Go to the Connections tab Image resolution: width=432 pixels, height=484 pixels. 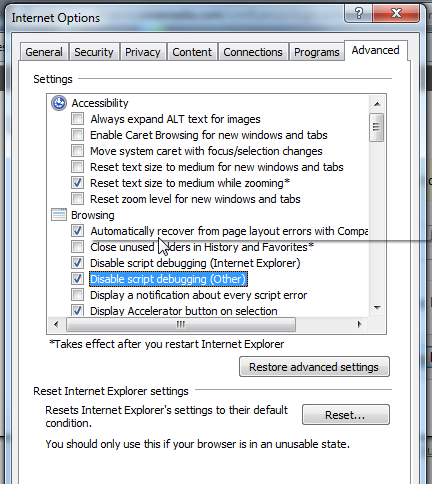253,52
